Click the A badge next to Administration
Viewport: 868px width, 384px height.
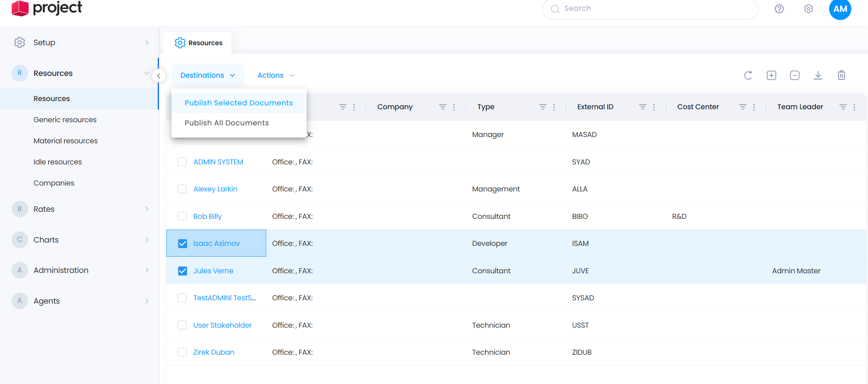pyautogui.click(x=20, y=270)
